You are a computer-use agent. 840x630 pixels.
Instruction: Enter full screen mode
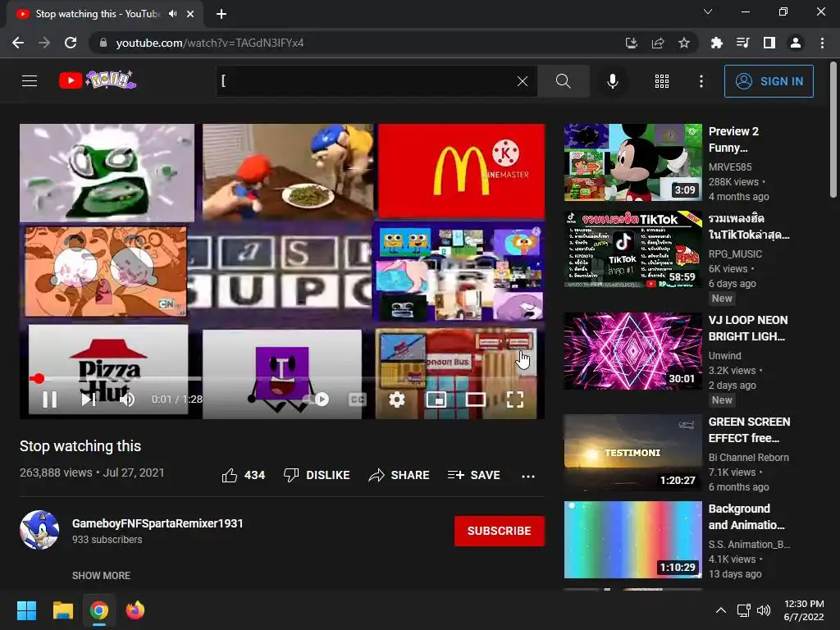click(x=515, y=399)
